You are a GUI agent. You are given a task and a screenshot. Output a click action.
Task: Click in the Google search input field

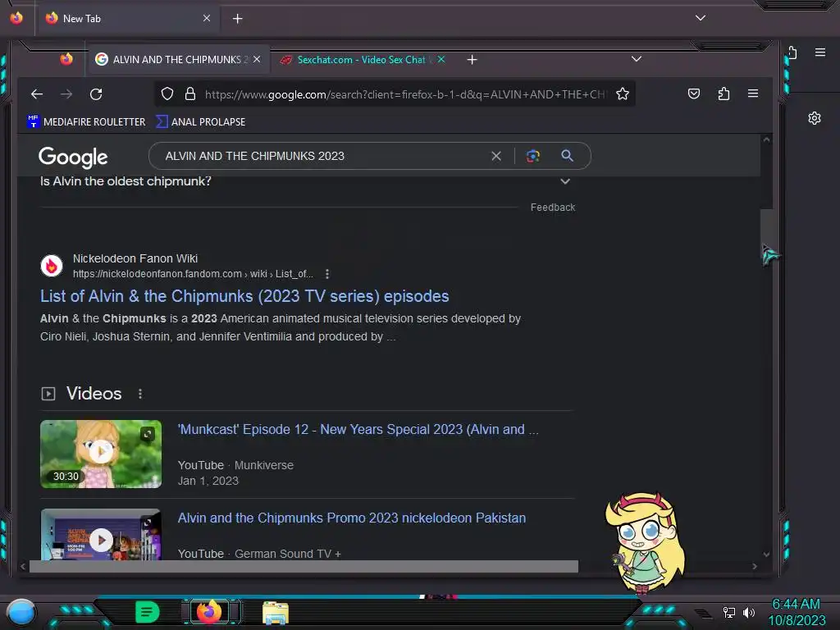pyautogui.click(x=322, y=156)
